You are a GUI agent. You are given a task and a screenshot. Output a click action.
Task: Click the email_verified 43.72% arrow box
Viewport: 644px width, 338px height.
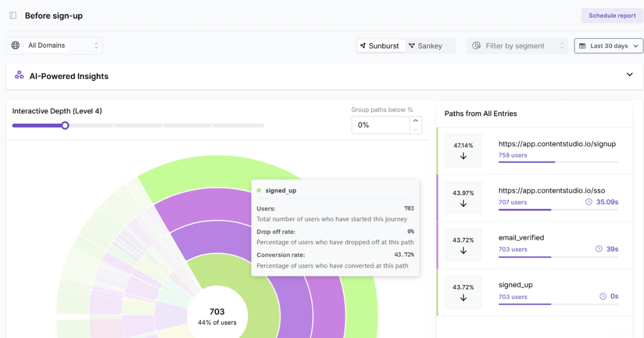click(464, 245)
